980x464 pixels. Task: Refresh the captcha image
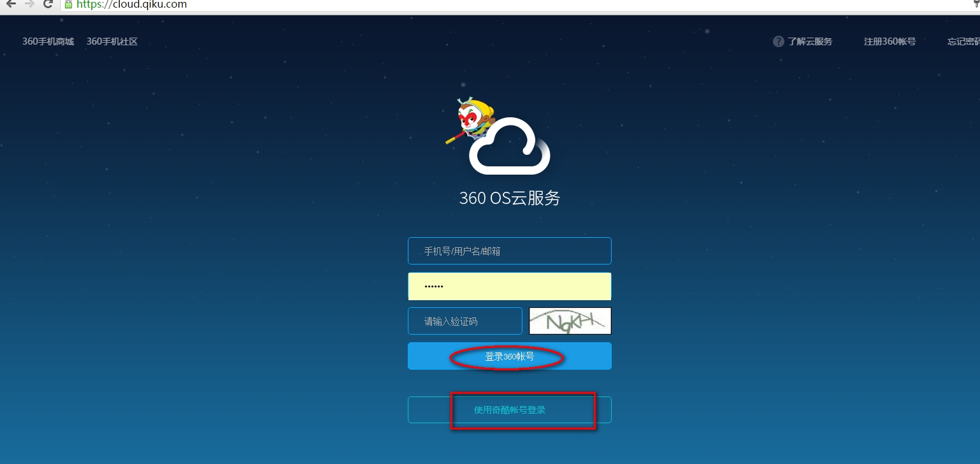[x=570, y=321]
